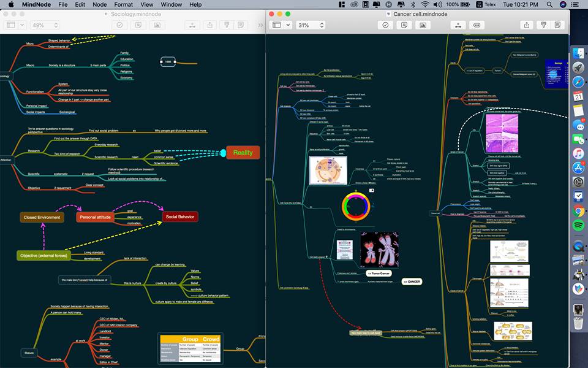The image size is (588, 368).
Task: Open view options dropdown in Cancer cell window
Action: coord(288,25)
